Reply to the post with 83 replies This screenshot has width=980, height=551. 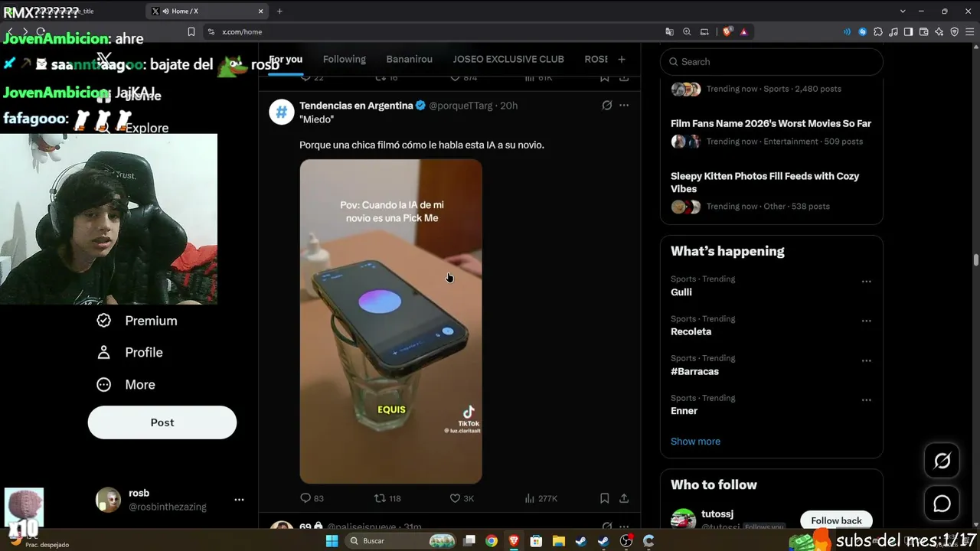pos(312,498)
